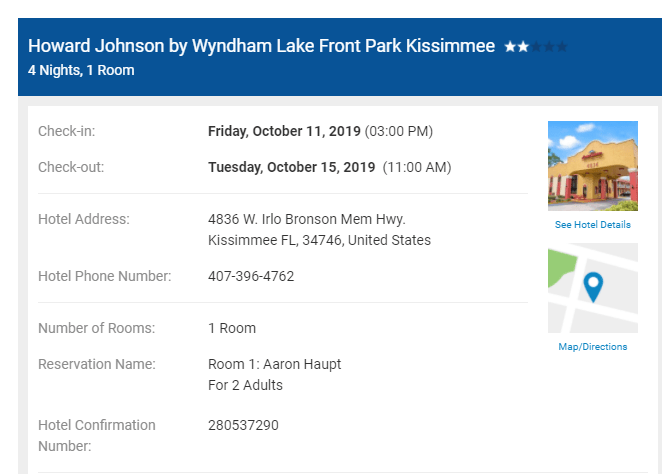The height and width of the screenshot is (474, 662).
Task: Click the blue map location pin icon
Action: coord(593,287)
